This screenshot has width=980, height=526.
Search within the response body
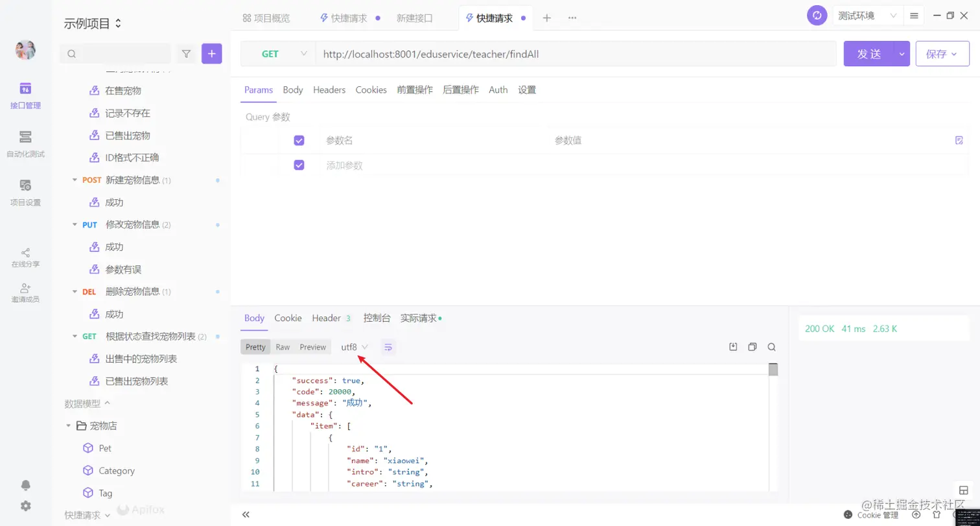pyautogui.click(x=771, y=347)
